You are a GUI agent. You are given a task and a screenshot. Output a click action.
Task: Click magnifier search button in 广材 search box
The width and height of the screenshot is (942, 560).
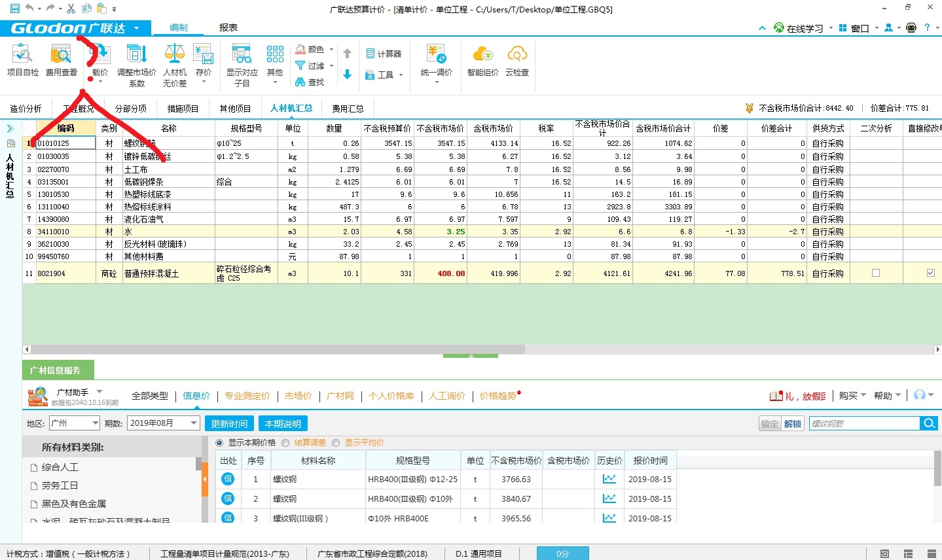pos(929,423)
